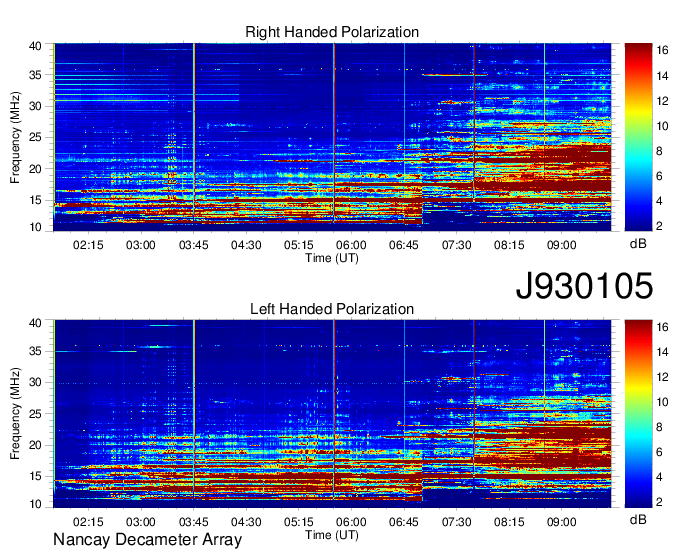Viewport: 680px width, 552px height.
Task: Click 25 MHz tick on Left Handed plot
Action: click(x=35, y=414)
